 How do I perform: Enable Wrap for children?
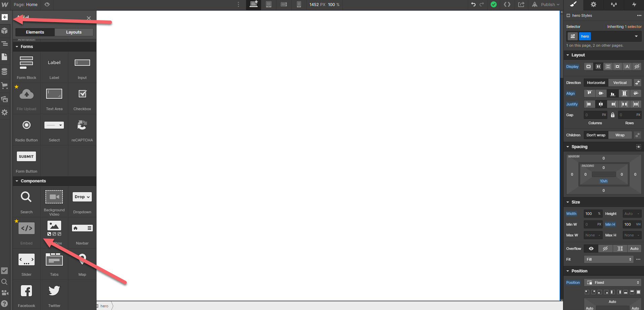click(619, 135)
